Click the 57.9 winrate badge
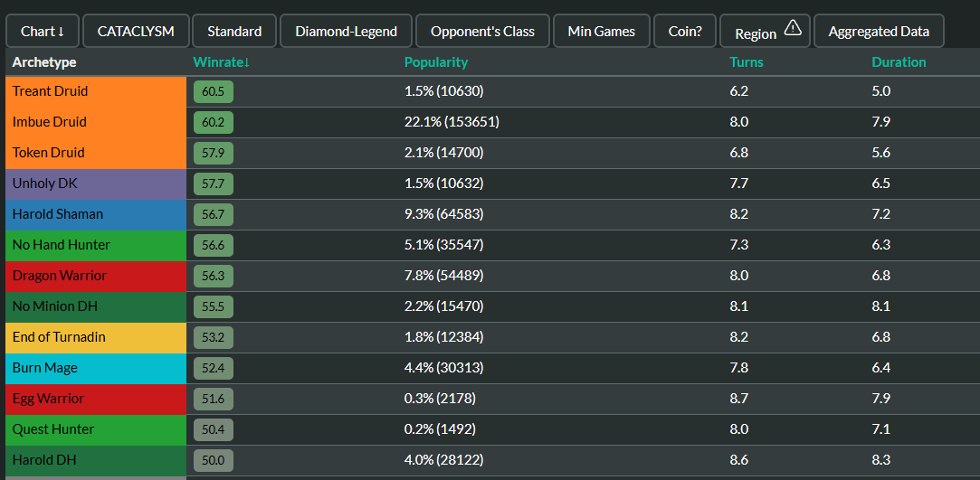The image size is (980, 480). click(214, 153)
